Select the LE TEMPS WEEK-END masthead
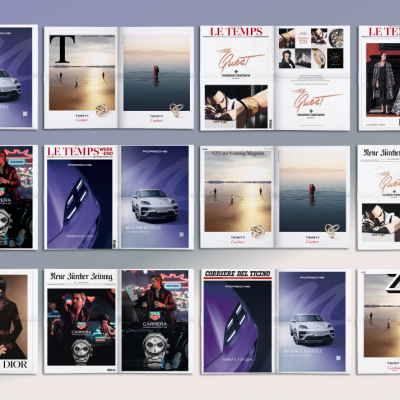This screenshot has width=400, height=400. (x=80, y=151)
